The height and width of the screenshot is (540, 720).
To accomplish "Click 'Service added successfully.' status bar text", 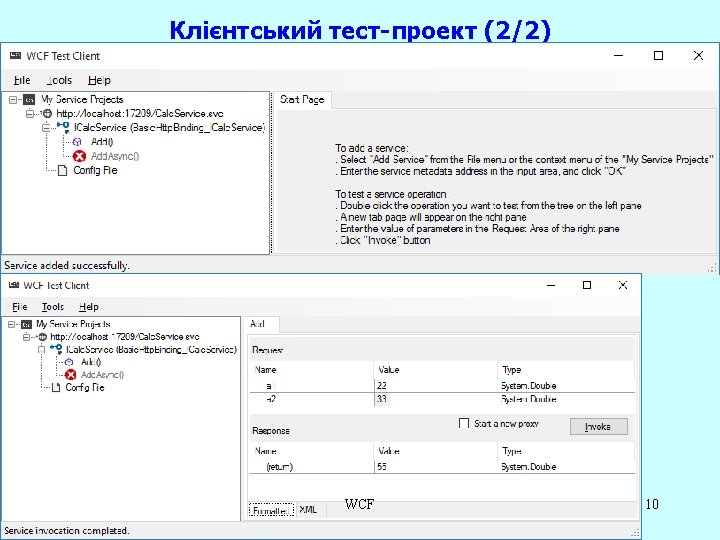I will [67, 265].
